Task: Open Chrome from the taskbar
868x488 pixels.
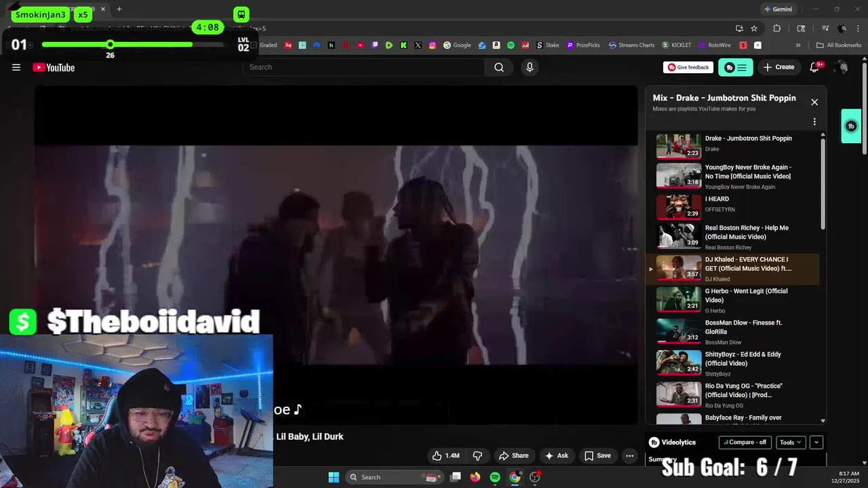Action: [515, 477]
